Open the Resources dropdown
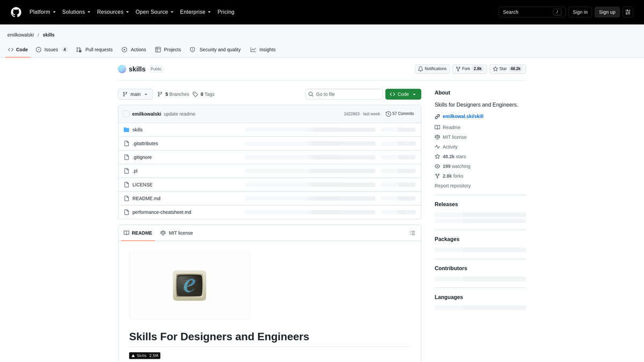This screenshot has width=644, height=362. coord(113,12)
